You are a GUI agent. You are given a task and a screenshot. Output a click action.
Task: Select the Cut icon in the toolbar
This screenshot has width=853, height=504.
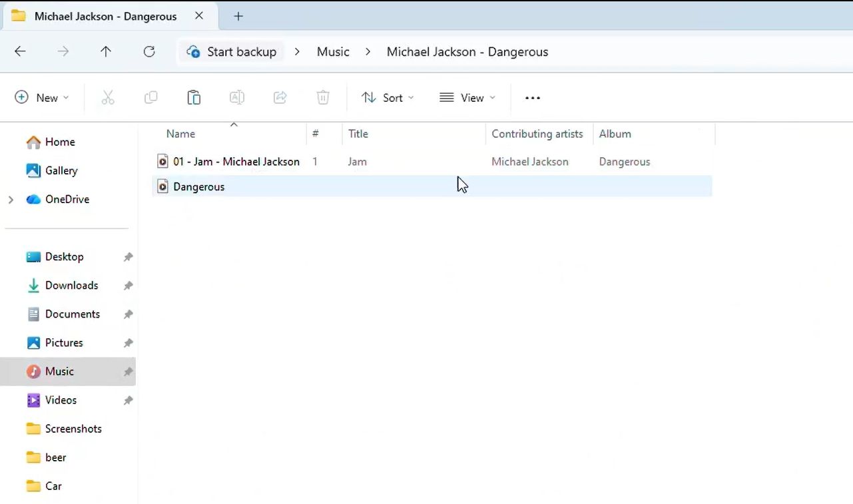pyautogui.click(x=108, y=97)
